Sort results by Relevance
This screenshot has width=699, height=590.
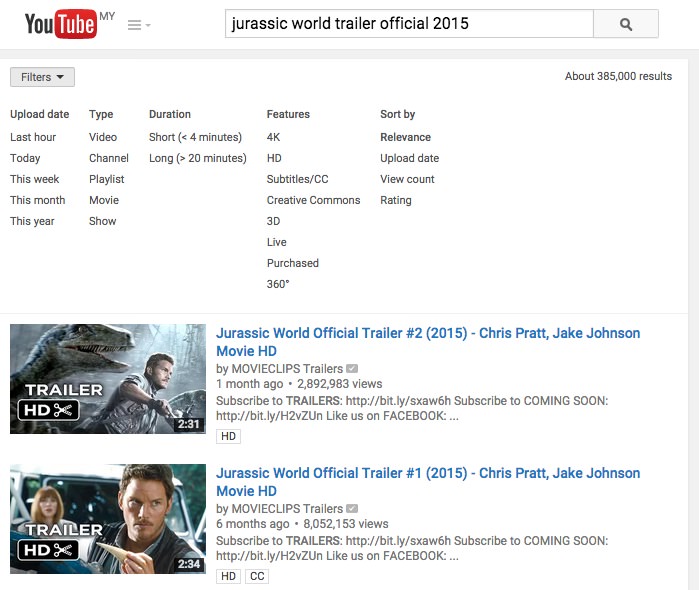405,137
